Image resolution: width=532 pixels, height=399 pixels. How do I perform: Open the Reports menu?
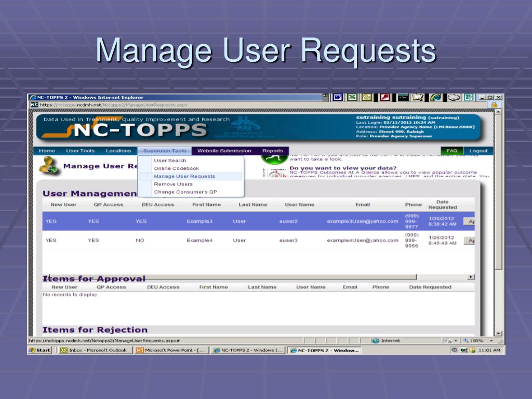(272, 151)
